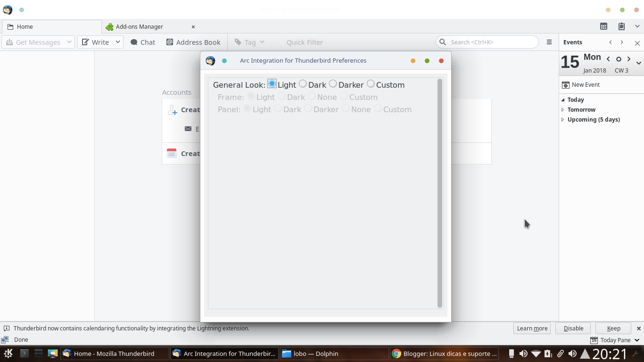644x362 pixels.
Task: Click the Write button
Action: pyautogui.click(x=95, y=42)
